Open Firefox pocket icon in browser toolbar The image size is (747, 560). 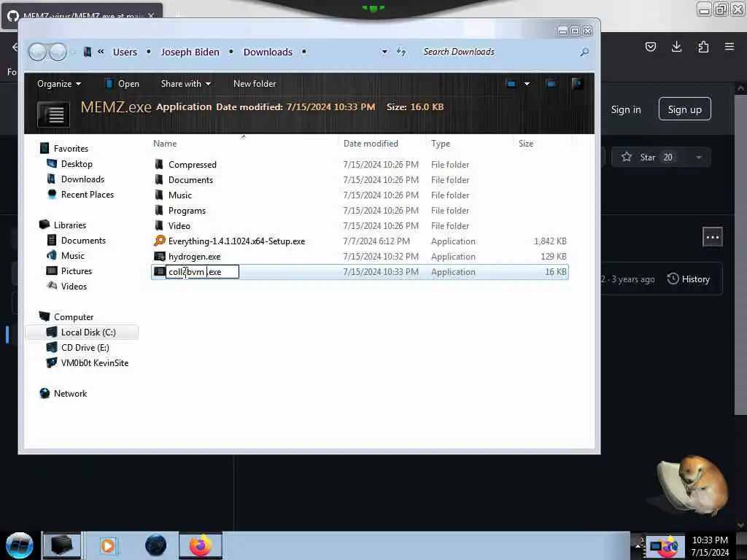(650, 47)
